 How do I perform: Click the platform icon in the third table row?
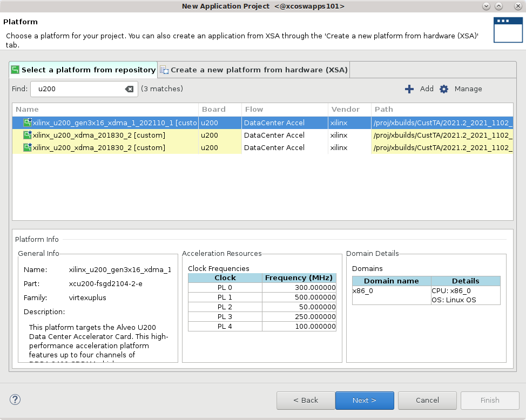pyautogui.click(x=28, y=148)
